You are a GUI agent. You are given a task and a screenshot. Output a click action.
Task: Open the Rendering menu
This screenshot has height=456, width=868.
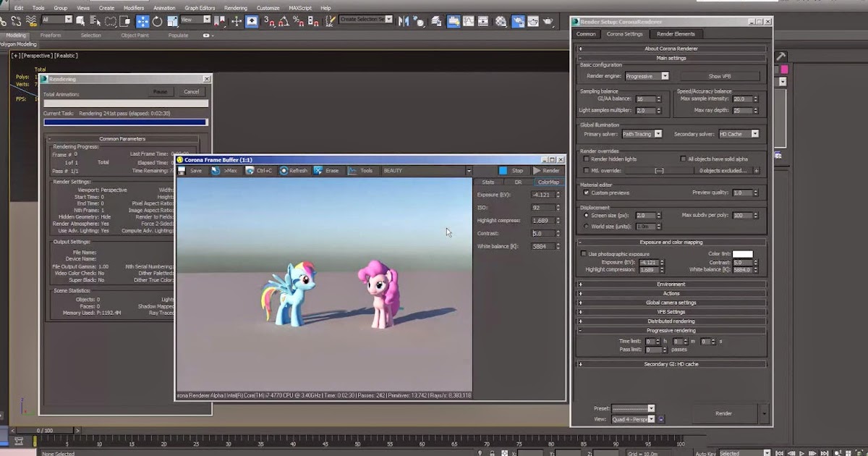pos(235,8)
